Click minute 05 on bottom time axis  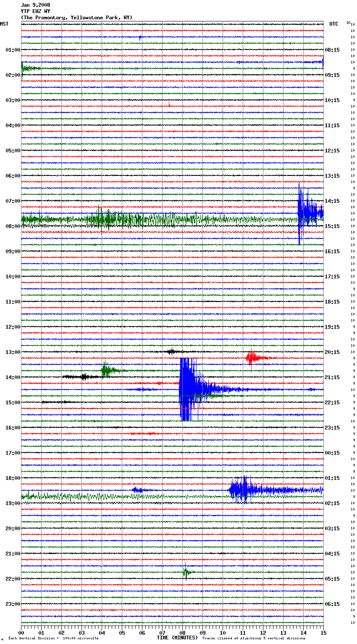tap(122, 633)
